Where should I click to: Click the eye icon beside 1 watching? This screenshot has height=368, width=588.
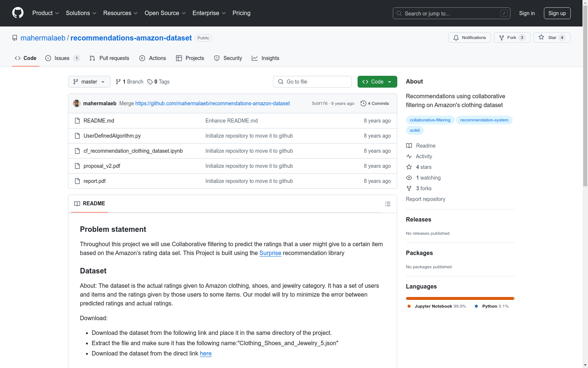pyautogui.click(x=409, y=178)
